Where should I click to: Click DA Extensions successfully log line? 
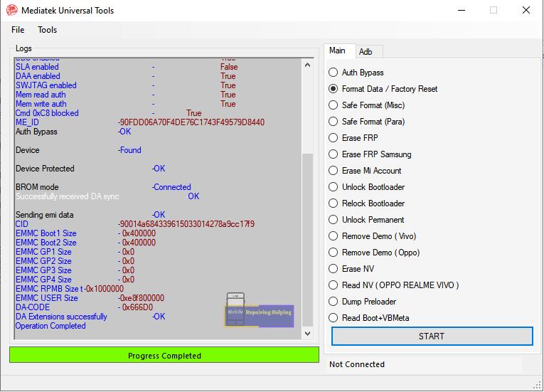pyautogui.click(x=90, y=317)
